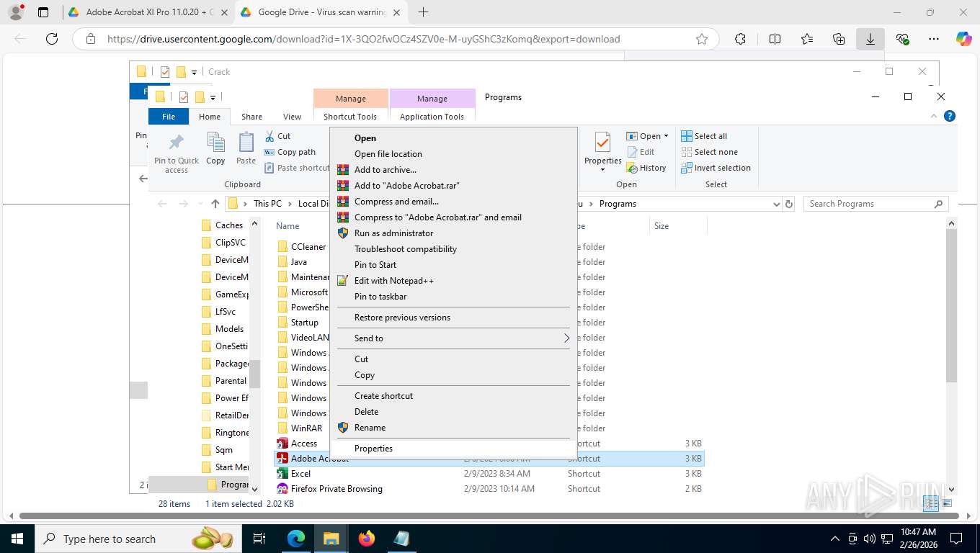Choose Pin to taskbar
This screenshot has width=980, height=553.
(454, 297)
